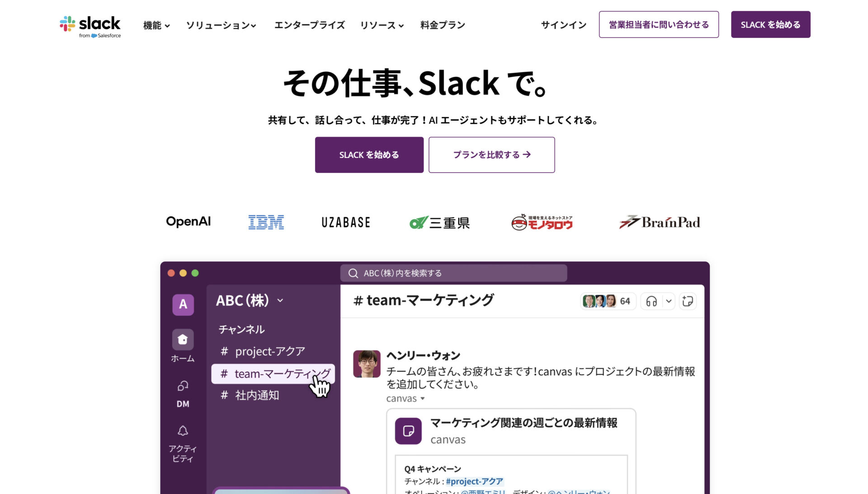Viewport: 868px width, 494px height.
Task: Click the search magnifier icon
Action: (x=352, y=273)
